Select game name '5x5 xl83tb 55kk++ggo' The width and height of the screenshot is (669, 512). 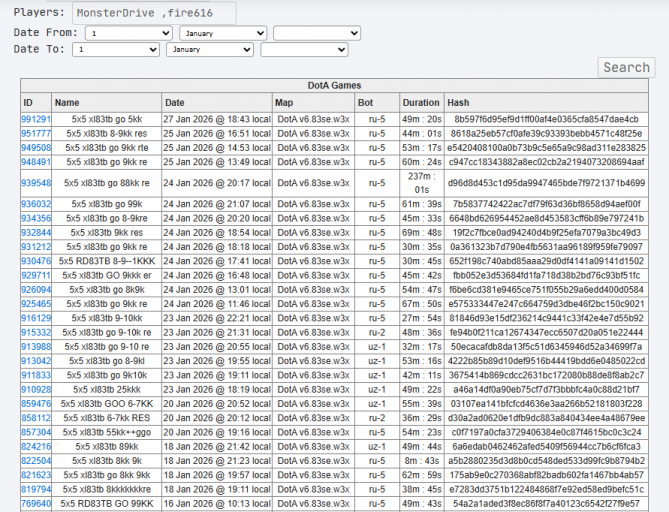point(107,432)
